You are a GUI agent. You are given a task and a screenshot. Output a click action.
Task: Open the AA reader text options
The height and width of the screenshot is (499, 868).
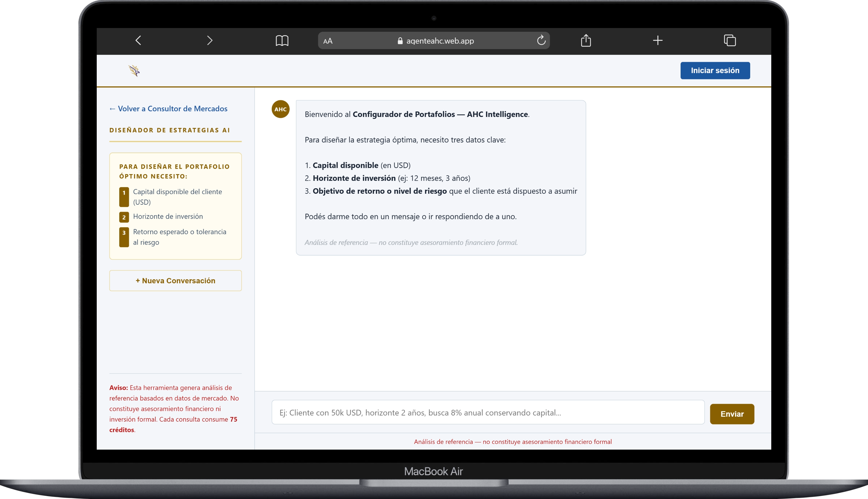(328, 41)
